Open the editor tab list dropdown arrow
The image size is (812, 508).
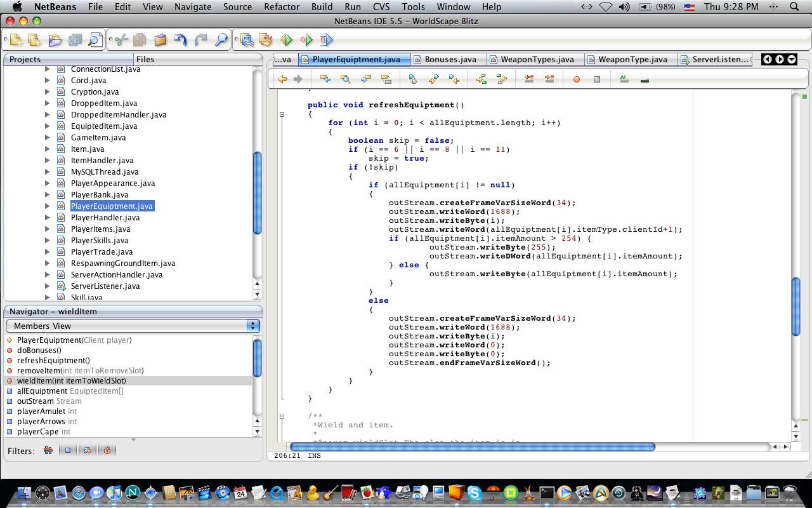pyautogui.click(x=792, y=59)
